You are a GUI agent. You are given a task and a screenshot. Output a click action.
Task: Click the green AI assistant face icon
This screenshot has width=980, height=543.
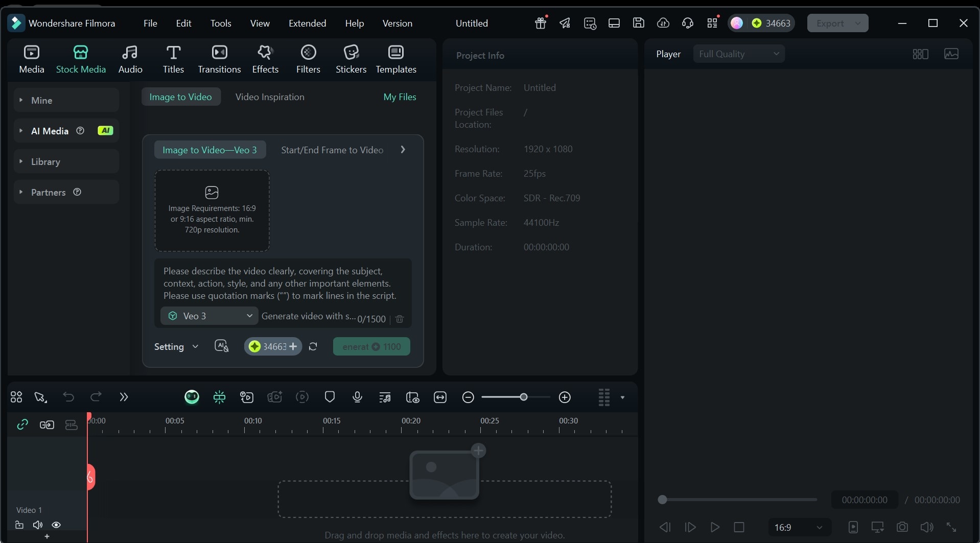point(192,397)
